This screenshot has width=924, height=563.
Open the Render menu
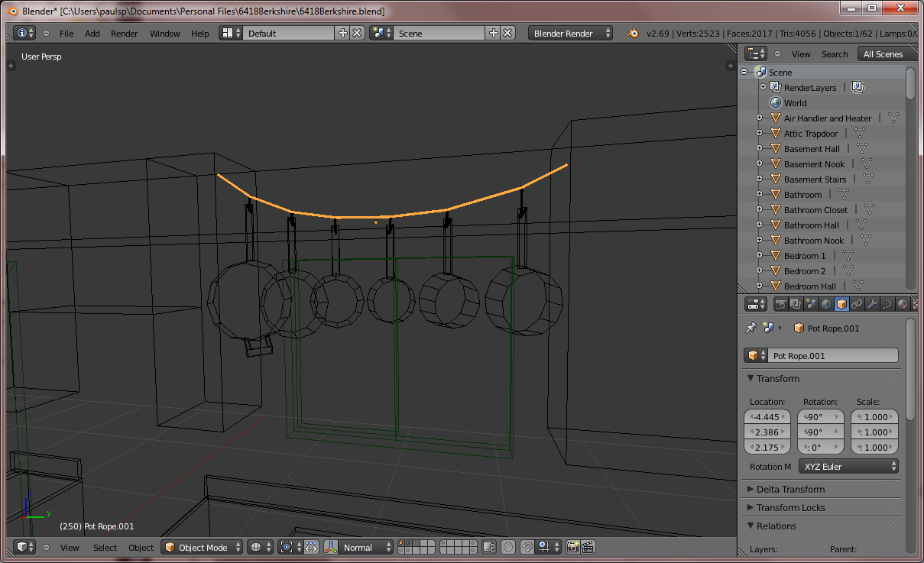pyautogui.click(x=125, y=34)
